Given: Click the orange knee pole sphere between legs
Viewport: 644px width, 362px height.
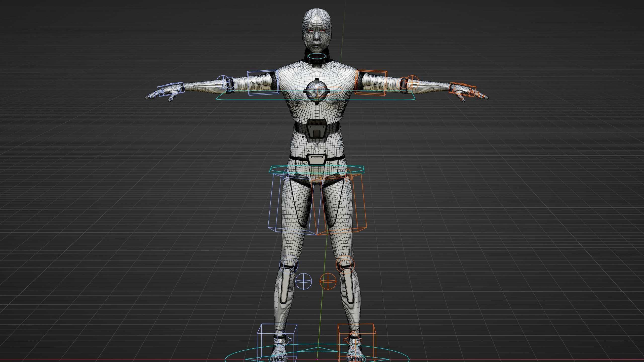Looking at the screenshot, I should click(328, 281).
